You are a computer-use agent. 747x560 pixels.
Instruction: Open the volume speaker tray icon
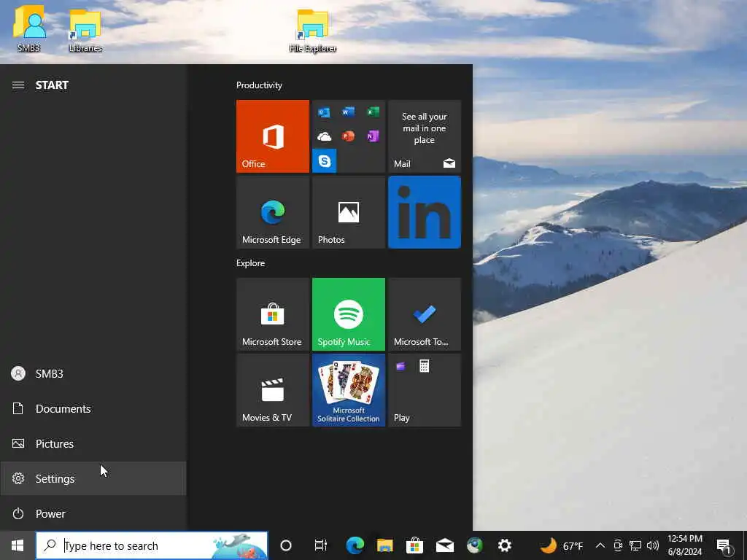coord(653,545)
